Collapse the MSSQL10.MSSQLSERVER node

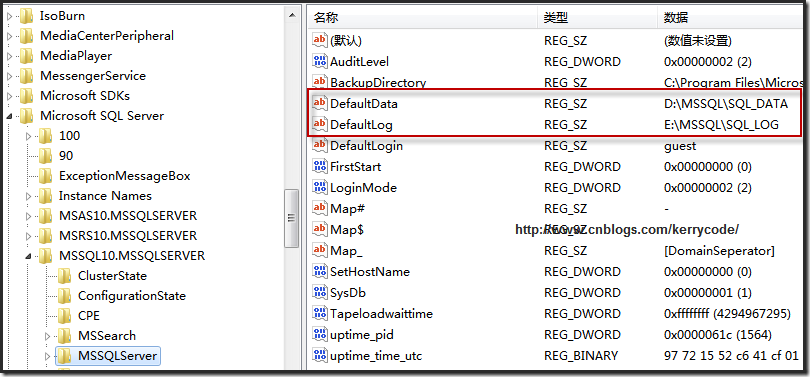pyautogui.click(x=29, y=256)
